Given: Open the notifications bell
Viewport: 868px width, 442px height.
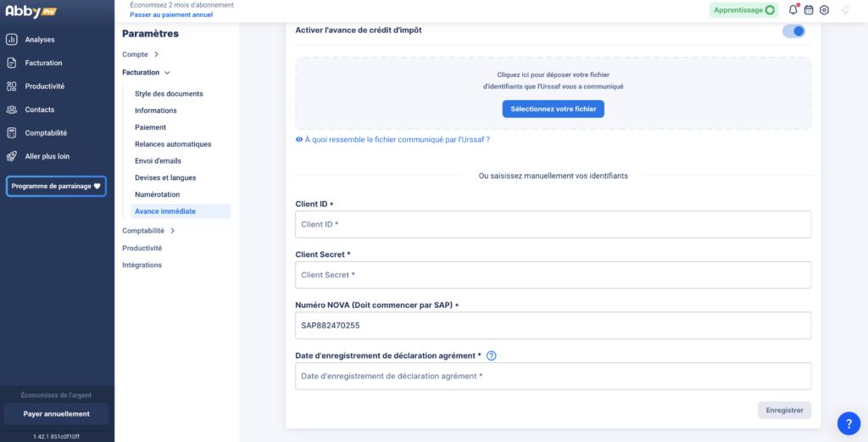Looking at the screenshot, I should pos(793,10).
